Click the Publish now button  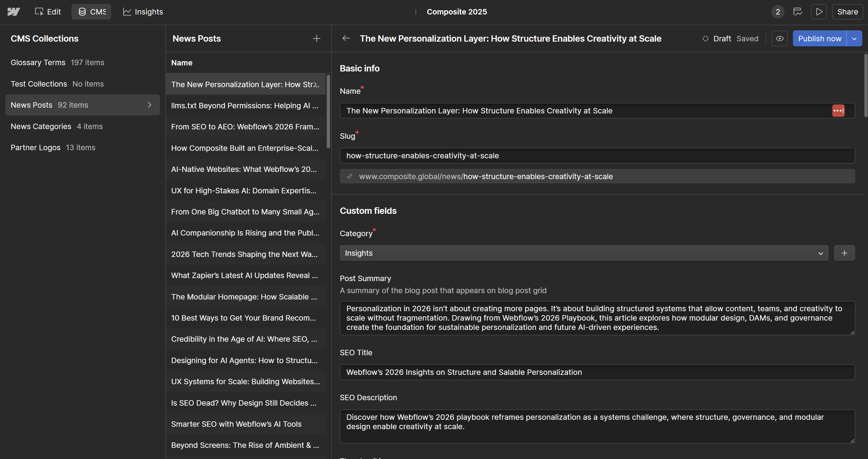click(819, 38)
